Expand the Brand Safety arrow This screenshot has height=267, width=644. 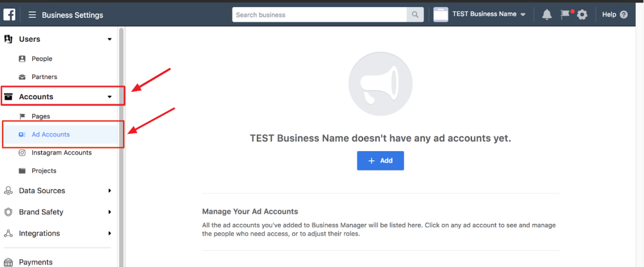click(109, 212)
